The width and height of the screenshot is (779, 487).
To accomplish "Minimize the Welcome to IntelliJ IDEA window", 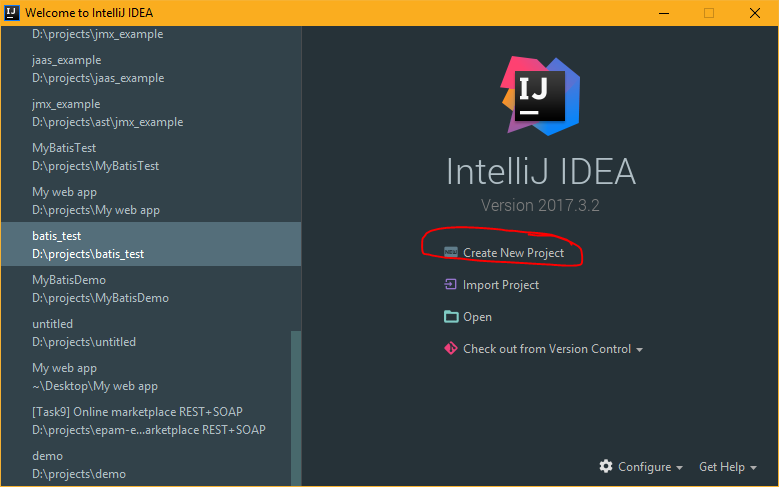I will pyautogui.click(x=664, y=13).
